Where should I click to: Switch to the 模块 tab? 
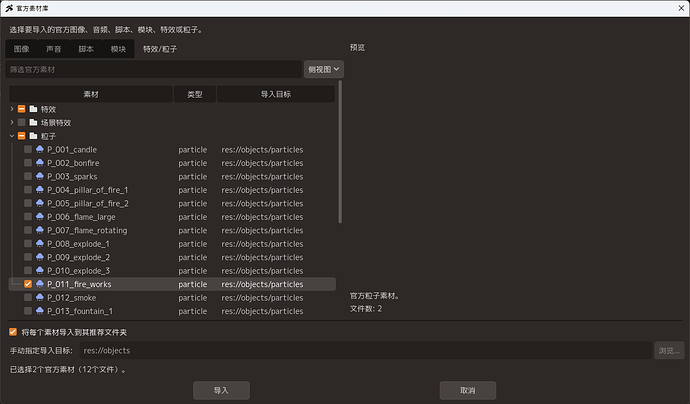click(118, 49)
